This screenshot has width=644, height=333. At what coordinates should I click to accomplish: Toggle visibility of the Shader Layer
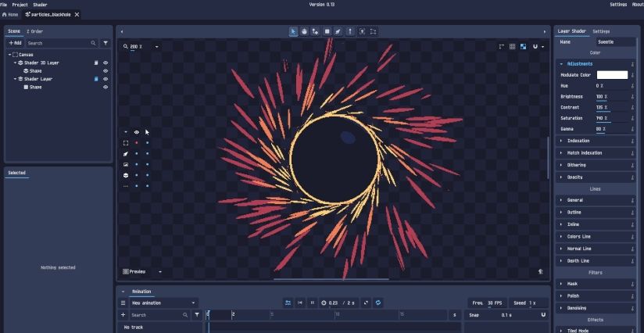[x=106, y=79]
